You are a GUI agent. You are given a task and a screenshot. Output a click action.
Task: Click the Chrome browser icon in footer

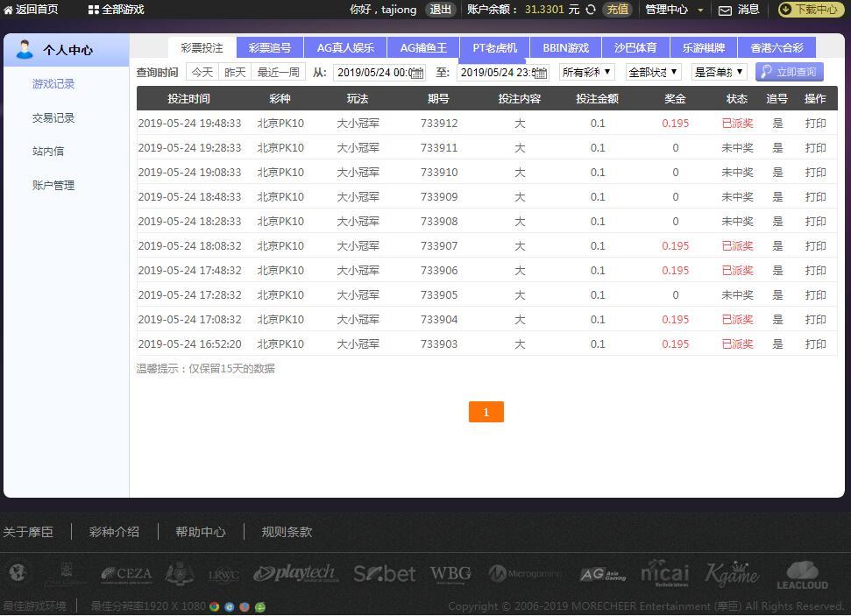pyautogui.click(x=215, y=606)
